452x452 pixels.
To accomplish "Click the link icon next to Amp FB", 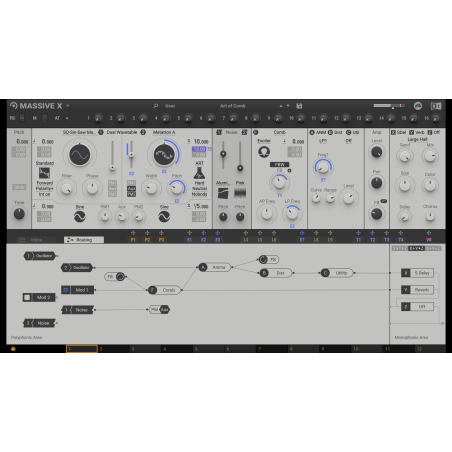I will pos(384,201).
